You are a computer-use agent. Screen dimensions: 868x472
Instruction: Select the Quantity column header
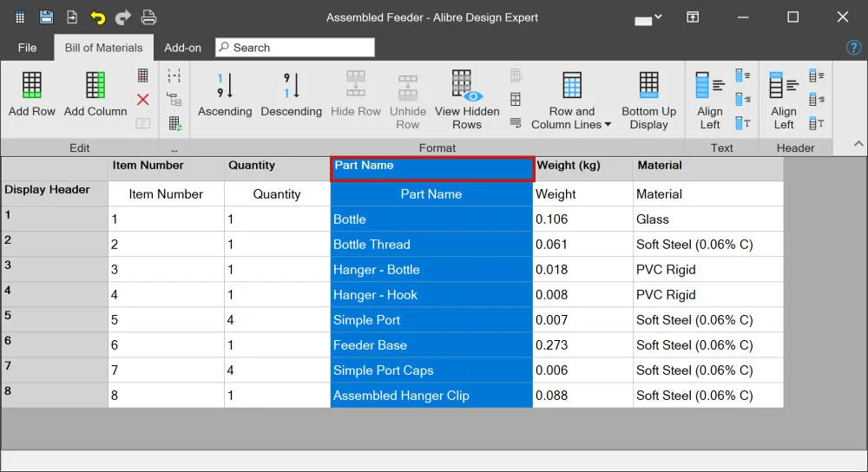tap(277, 169)
